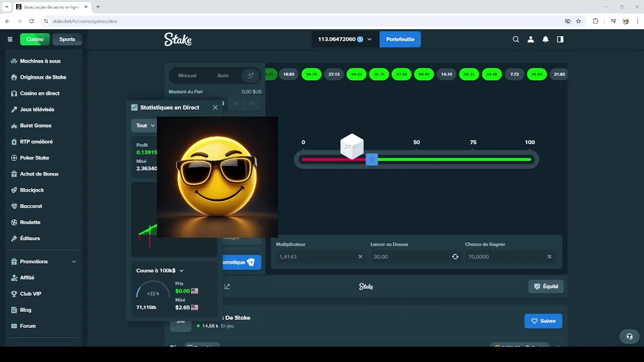Open the live support headset icon
This screenshot has height=362, width=644.
click(x=629, y=336)
